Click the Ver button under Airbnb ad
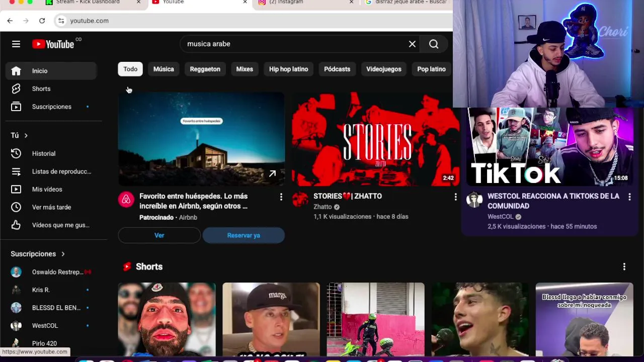The height and width of the screenshot is (362, 644). tap(159, 235)
